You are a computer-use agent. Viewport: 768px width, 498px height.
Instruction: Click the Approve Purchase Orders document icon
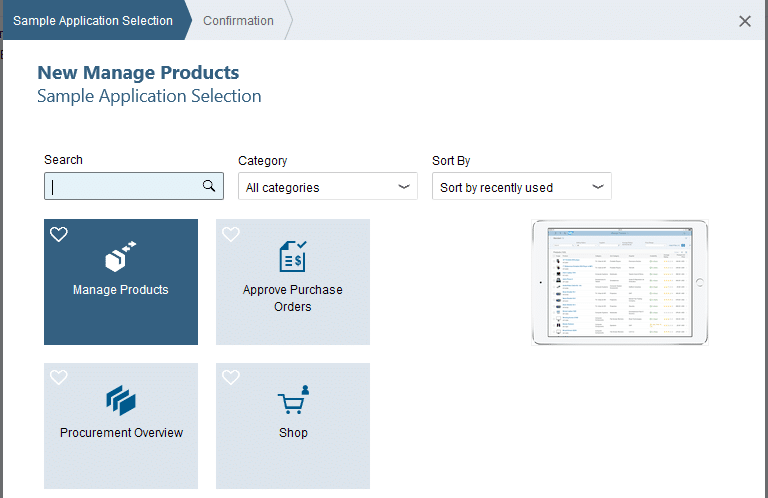[293, 257]
